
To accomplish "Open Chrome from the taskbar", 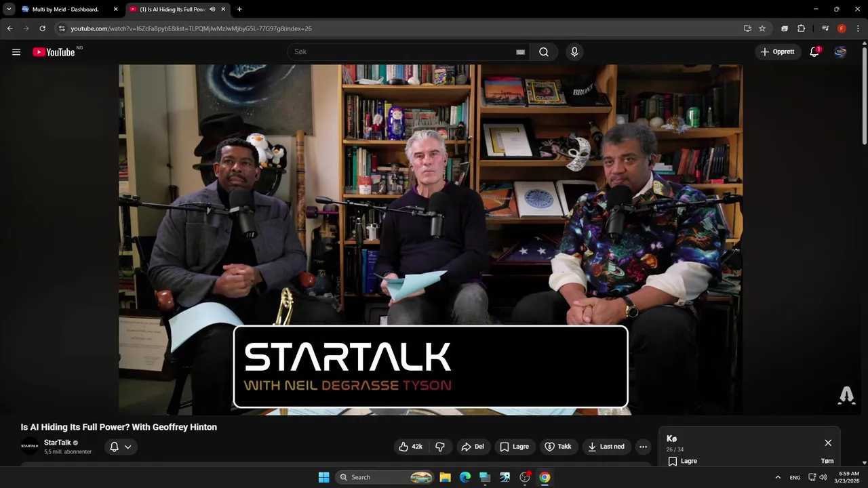I will point(545,477).
